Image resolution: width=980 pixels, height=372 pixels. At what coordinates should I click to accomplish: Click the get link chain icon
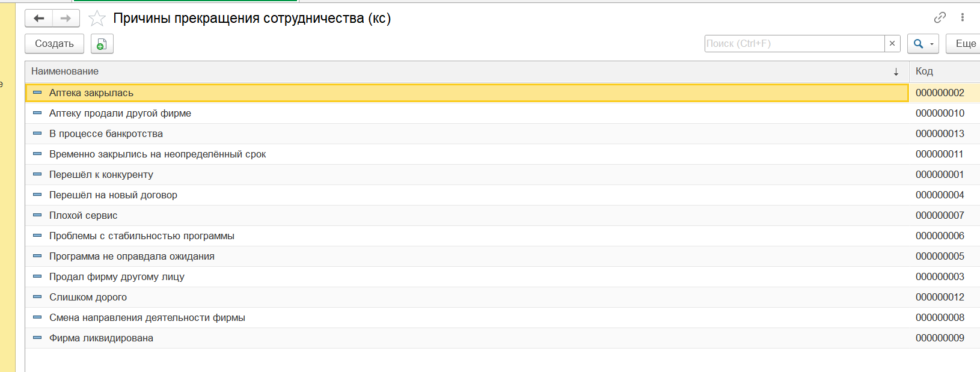tap(940, 18)
